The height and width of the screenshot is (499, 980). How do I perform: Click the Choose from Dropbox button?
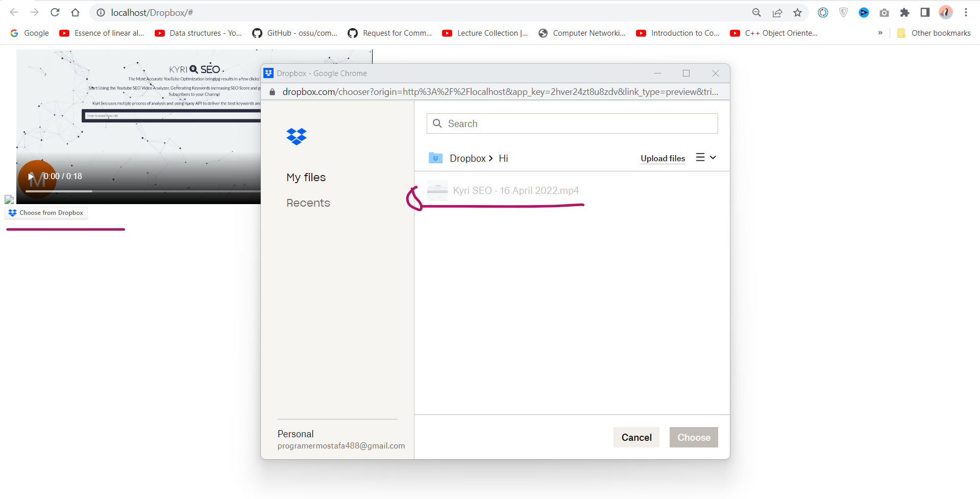pos(46,213)
